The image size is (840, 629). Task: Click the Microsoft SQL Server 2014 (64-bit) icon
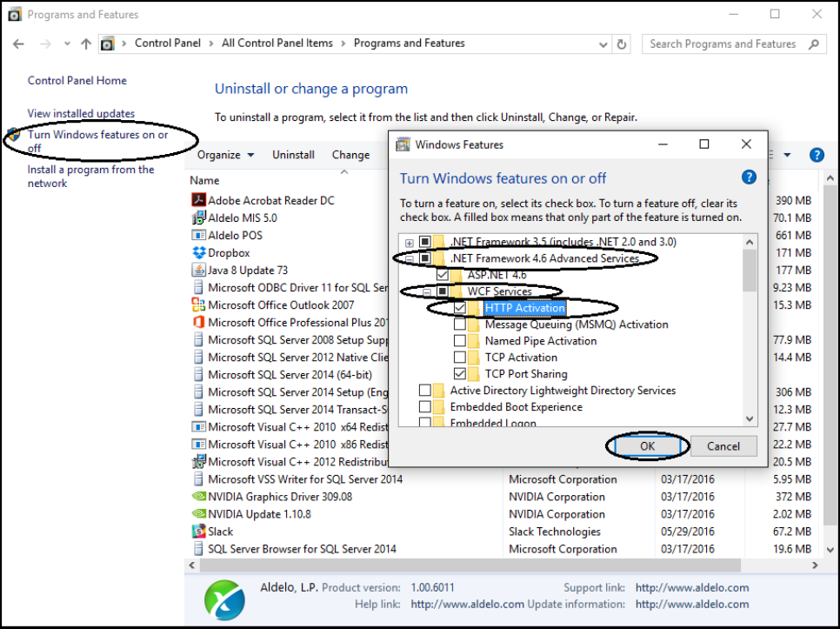tap(199, 374)
